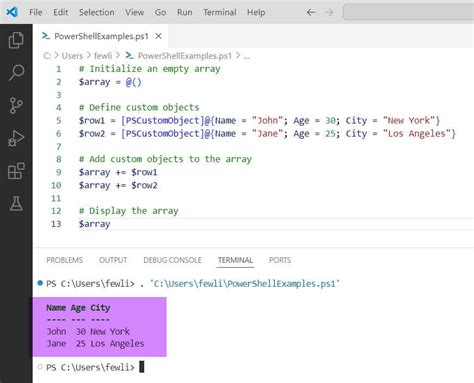474x383 pixels.
Task: Open Run and Debug view
Action: tap(16, 138)
